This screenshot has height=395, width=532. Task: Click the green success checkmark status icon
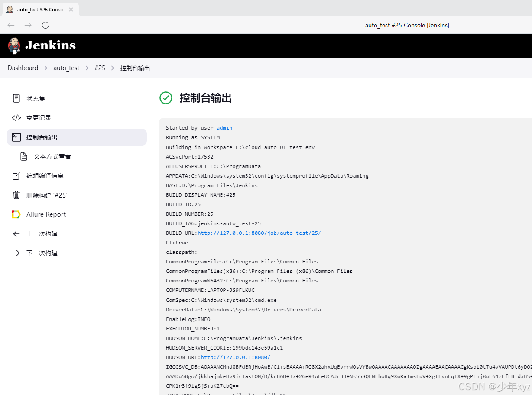click(x=166, y=98)
